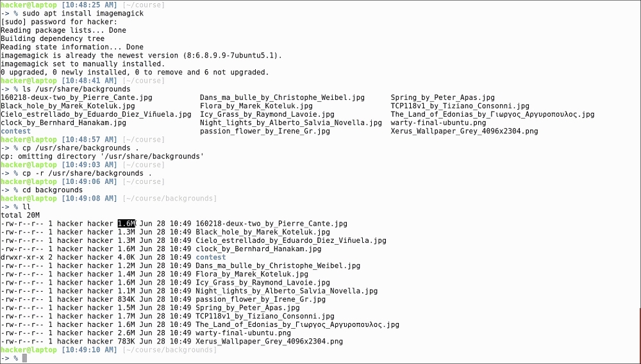This screenshot has height=364, width=641.
Task: Click the 'cd backgrounds' command line
Action: pyautogui.click(x=53, y=190)
